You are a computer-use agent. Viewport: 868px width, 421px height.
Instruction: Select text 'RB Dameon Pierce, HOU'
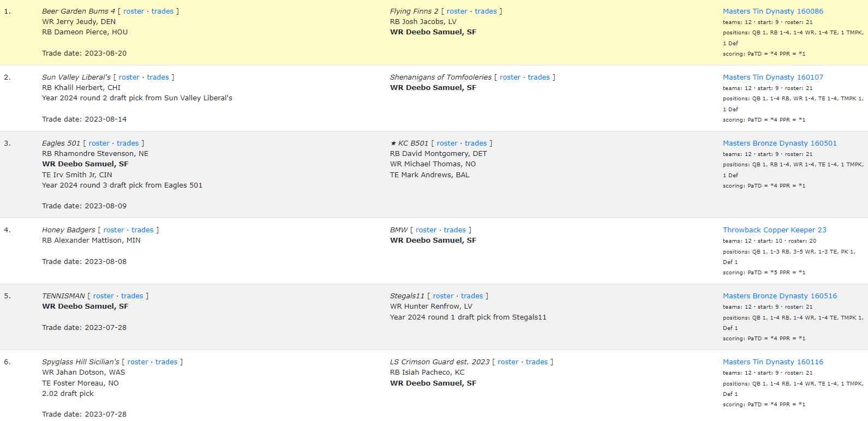pyautogui.click(x=85, y=32)
